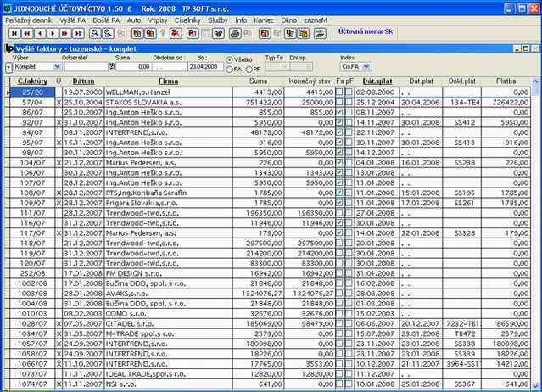The height and width of the screenshot is (392, 542).
Task: Click the cell FM DESIGN s.r.o.
Action: pos(168,273)
